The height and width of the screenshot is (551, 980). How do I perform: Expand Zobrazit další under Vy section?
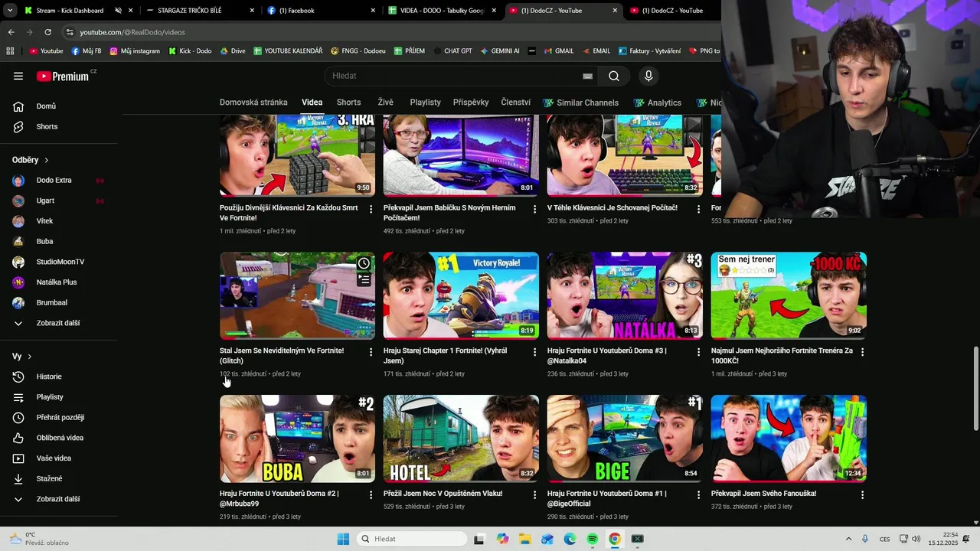tap(60, 499)
